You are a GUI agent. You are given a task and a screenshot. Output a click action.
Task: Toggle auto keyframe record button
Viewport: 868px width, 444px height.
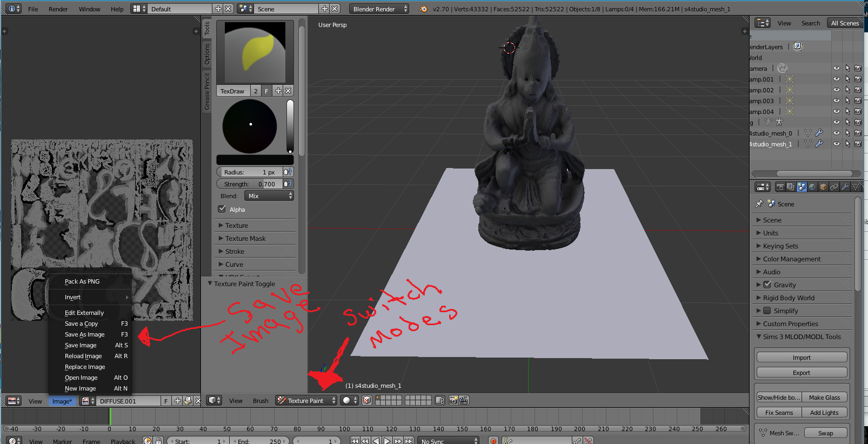(493, 441)
